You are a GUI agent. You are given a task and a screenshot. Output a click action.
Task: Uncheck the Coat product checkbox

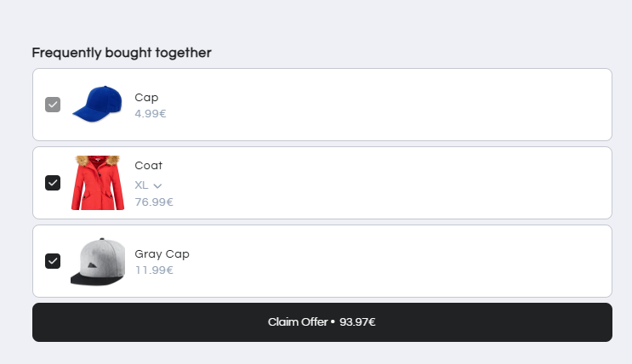53,183
